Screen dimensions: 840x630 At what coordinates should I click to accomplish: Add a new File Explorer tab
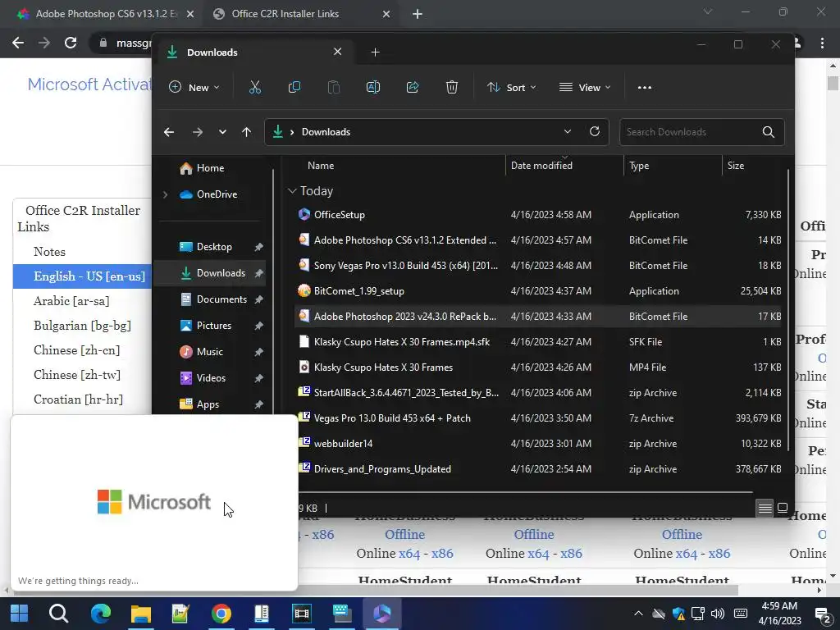point(375,52)
